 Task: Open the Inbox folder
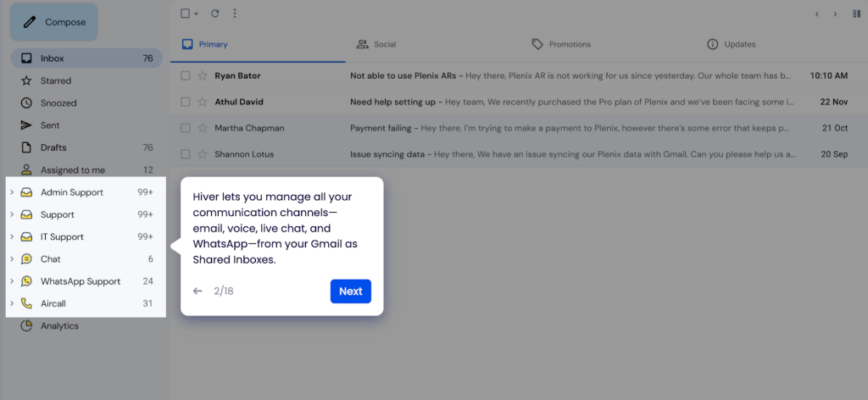(86, 58)
